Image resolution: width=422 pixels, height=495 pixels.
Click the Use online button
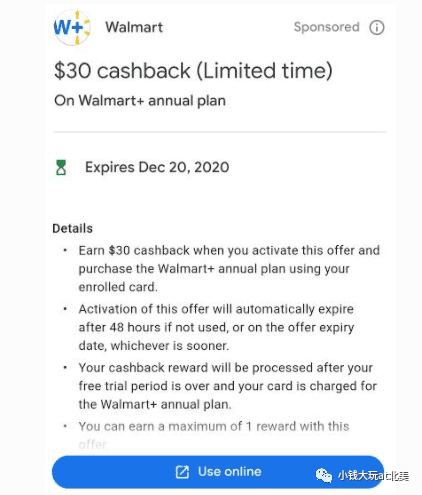tap(218, 472)
